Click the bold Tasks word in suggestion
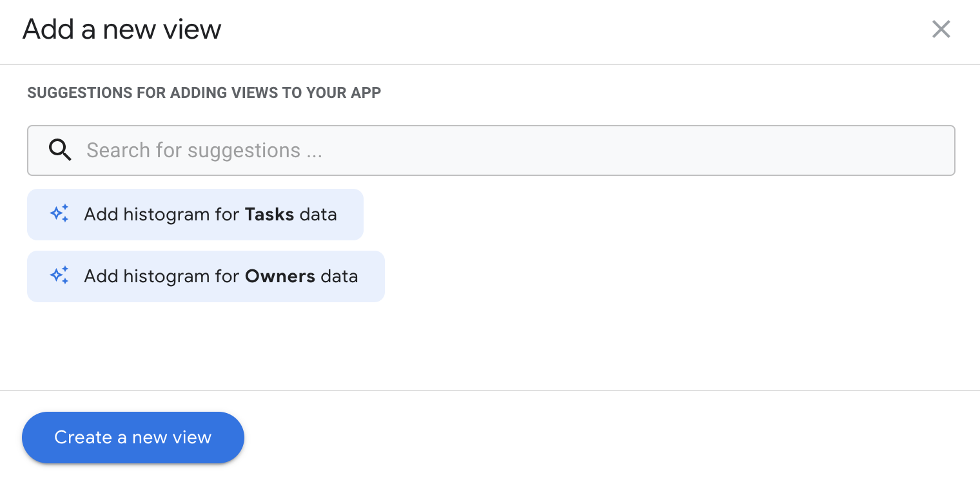The width and height of the screenshot is (980, 482). pos(269,215)
